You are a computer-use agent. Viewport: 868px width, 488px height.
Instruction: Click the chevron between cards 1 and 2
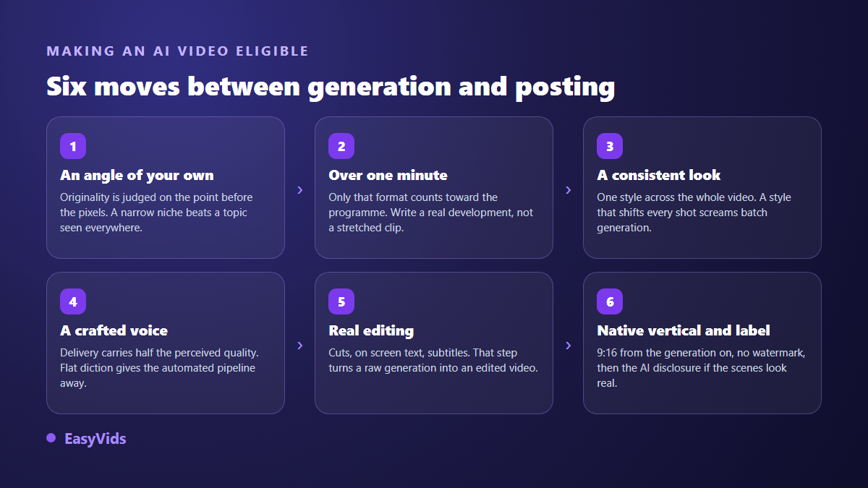click(299, 189)
